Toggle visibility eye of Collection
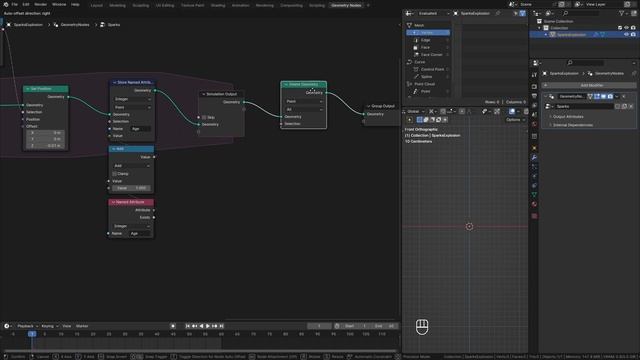640x360 pixels. pos(626,28)
